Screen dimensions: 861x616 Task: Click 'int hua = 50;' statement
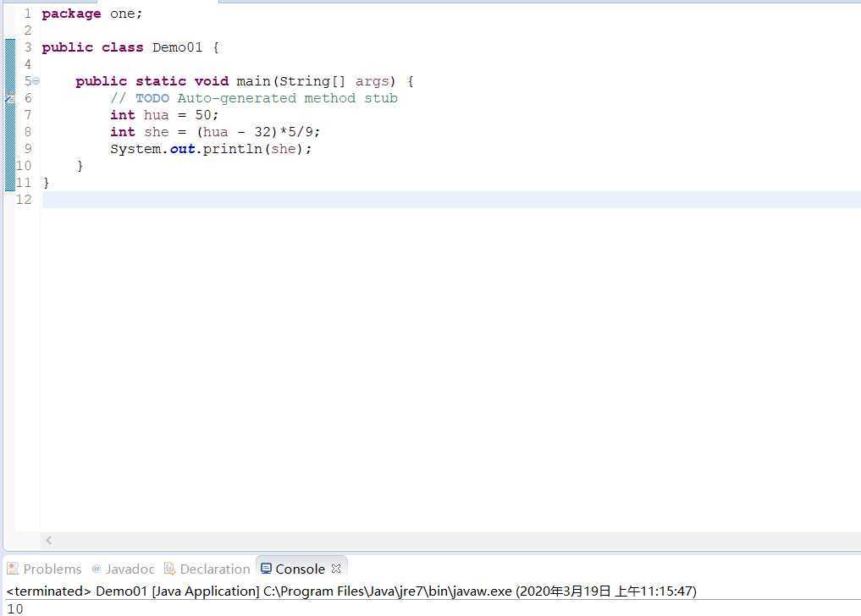tap(164, 115)
